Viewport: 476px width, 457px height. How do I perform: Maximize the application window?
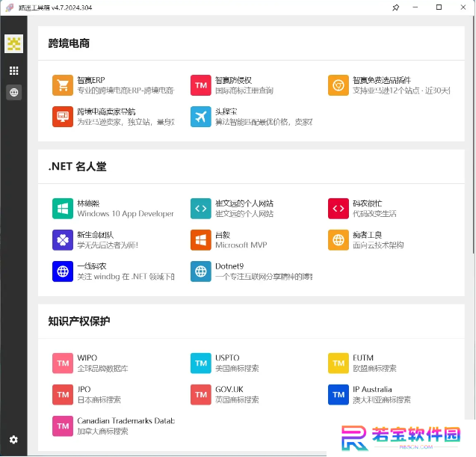coord(439,7)
